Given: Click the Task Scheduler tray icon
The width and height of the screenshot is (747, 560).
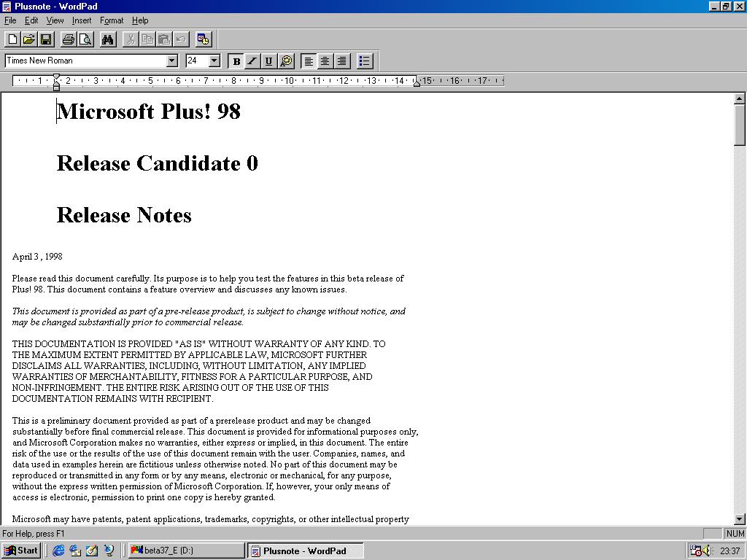Looking at the screenshot, I should (695, 551).
